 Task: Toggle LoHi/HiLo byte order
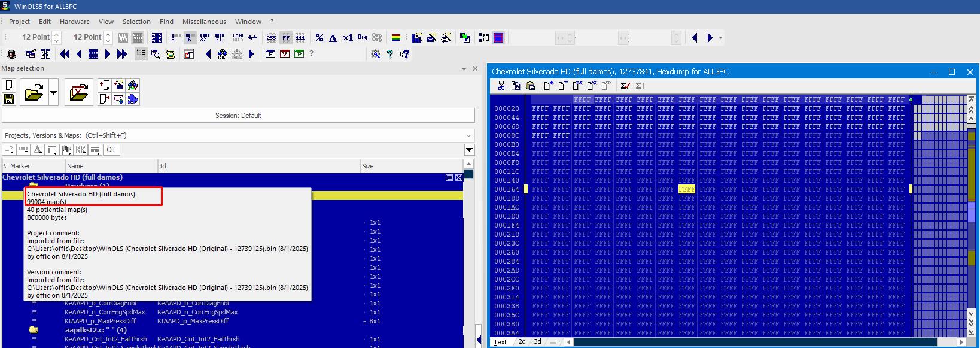pos(238,38)
